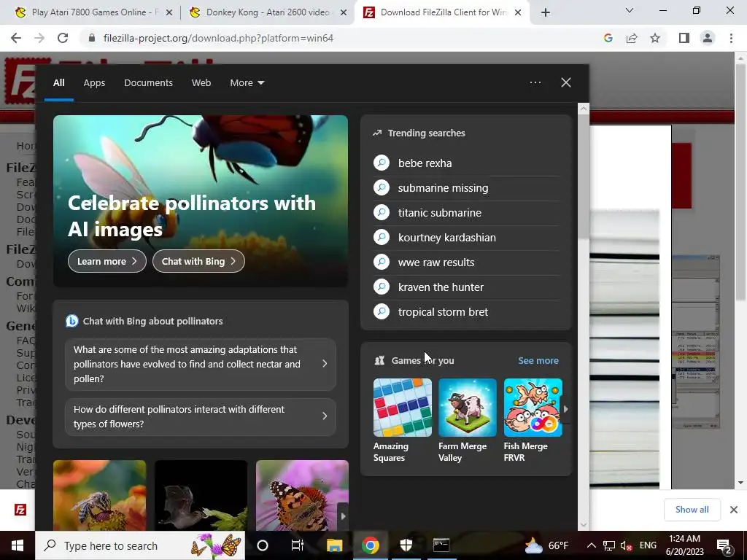
Task: Search trending kourtney kardashian
Action: click(466, 237)
